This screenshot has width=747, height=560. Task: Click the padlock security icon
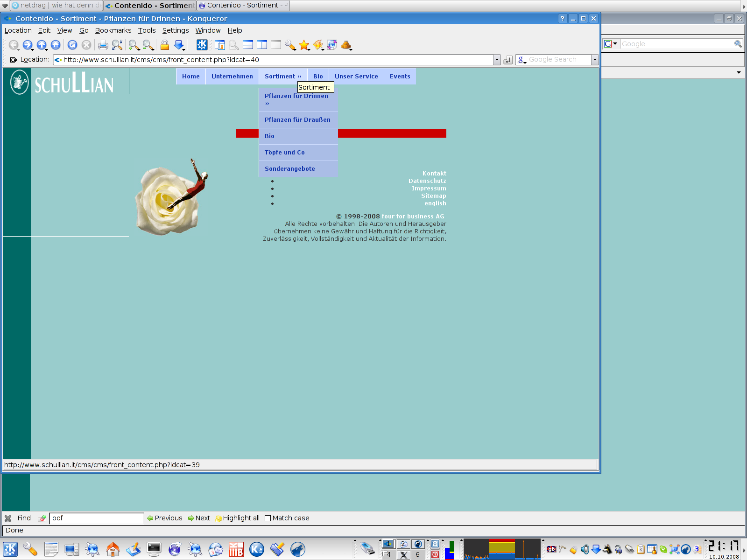(x=164, y=45)
